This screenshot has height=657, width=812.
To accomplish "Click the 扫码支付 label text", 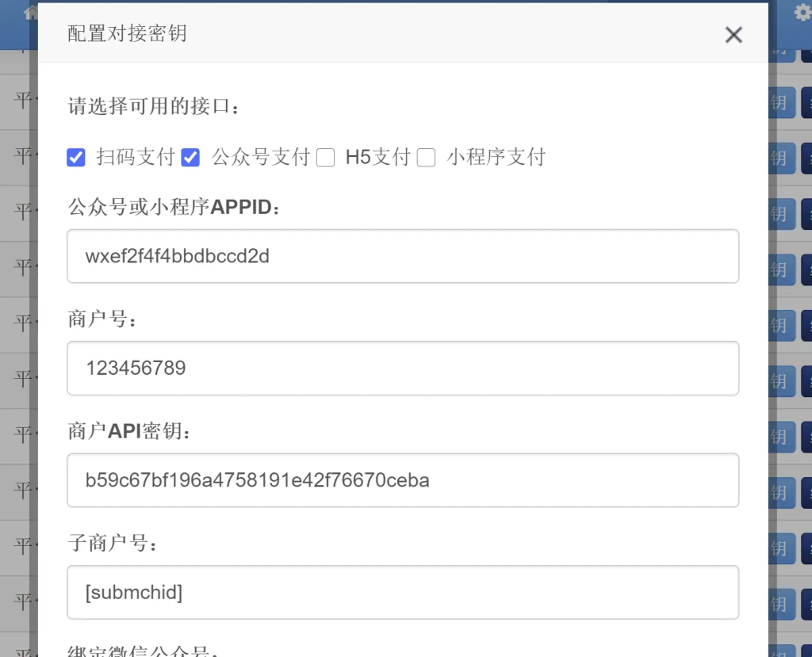I will 135,157.
